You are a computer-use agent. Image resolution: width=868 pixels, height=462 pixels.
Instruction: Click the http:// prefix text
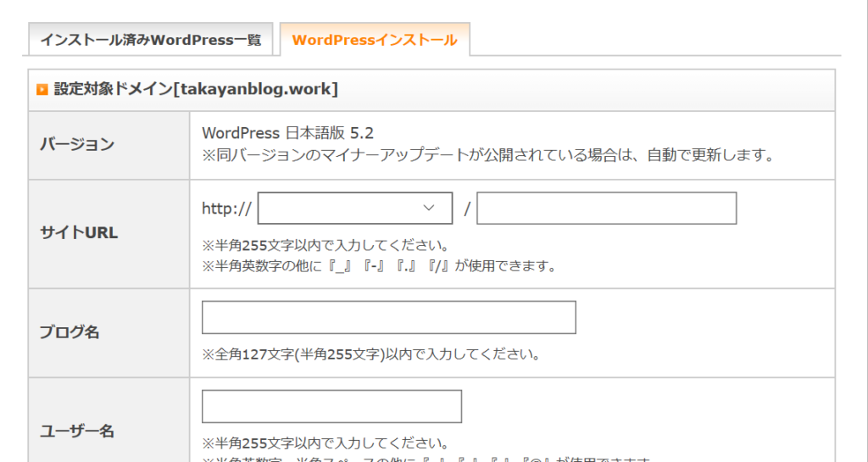pos(226,209)
